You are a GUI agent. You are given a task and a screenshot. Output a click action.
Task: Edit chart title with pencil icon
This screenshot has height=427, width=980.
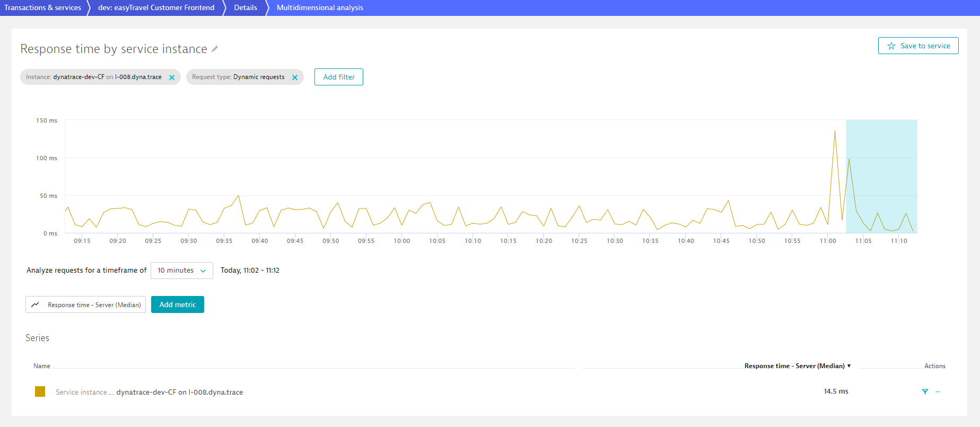(x=215, y=49)
